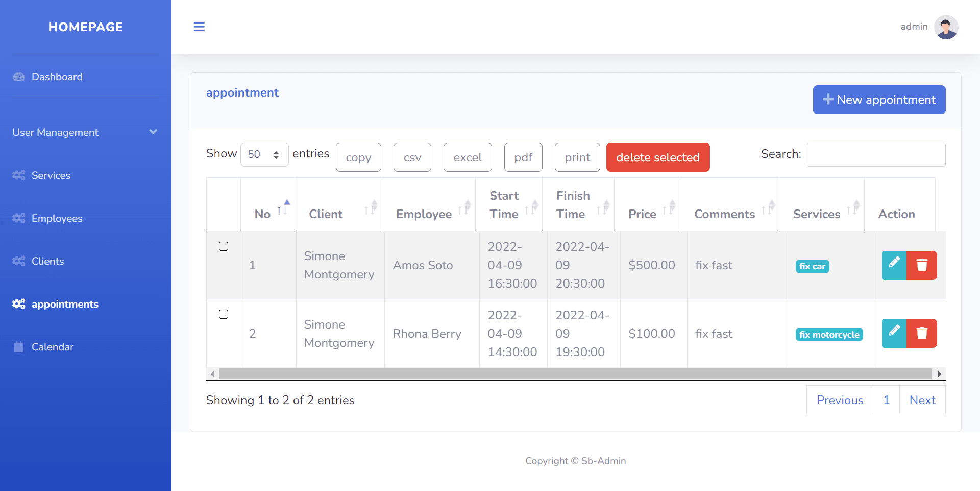Open the admin profile avatar

[946, 27]
